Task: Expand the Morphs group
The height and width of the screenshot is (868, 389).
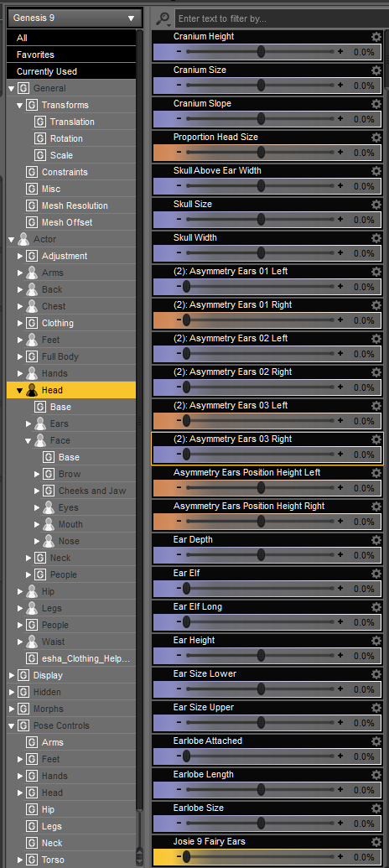Action: pos(12,709)
